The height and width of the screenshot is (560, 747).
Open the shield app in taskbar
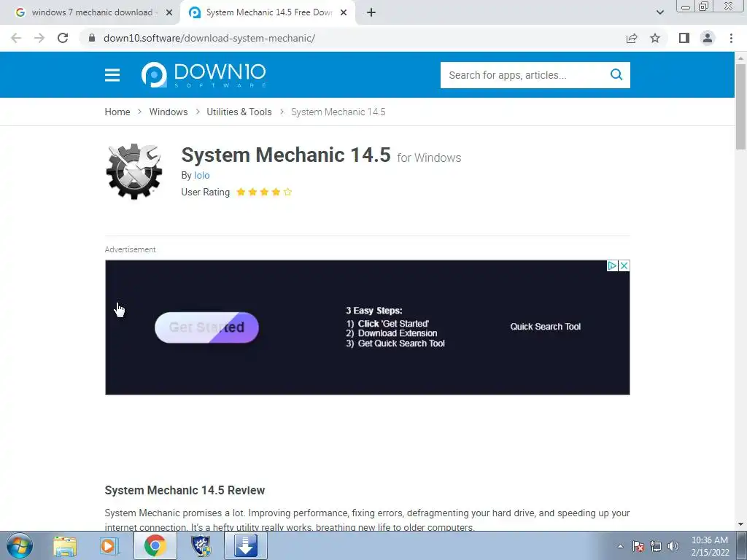201,545
